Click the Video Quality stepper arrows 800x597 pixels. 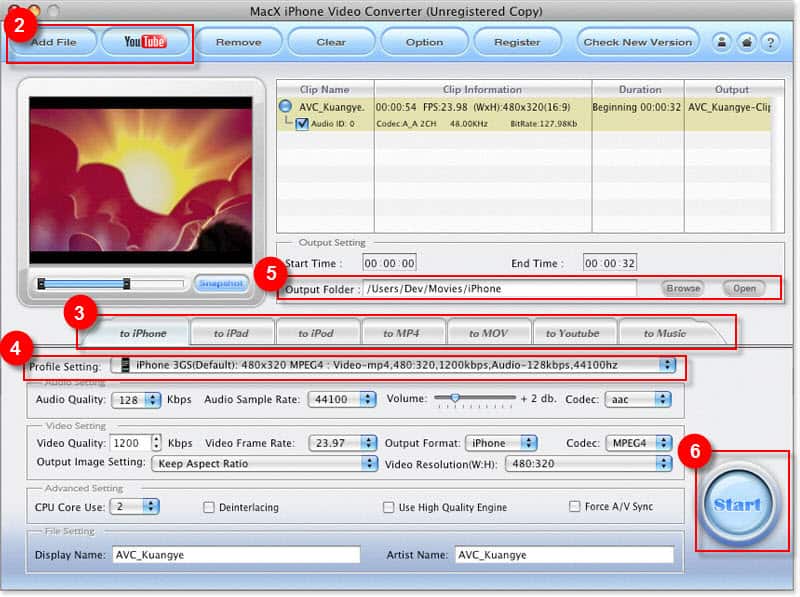click(x=157, y=443)
